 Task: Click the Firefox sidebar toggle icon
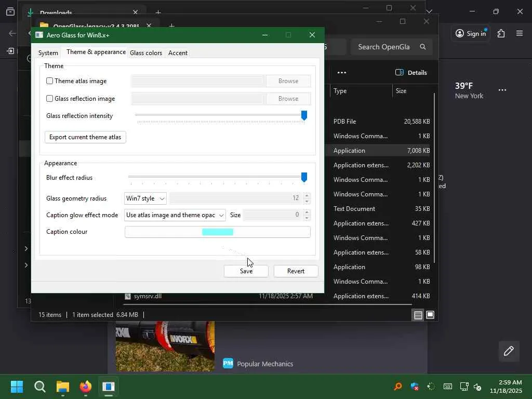10,51
